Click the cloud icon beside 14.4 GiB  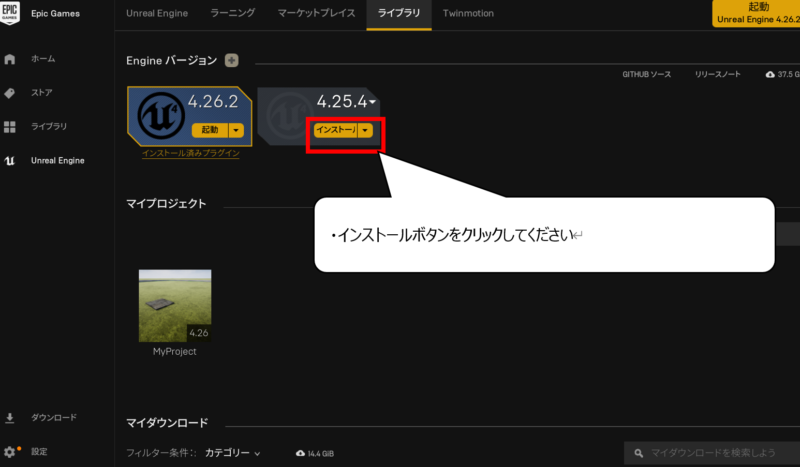300,453
